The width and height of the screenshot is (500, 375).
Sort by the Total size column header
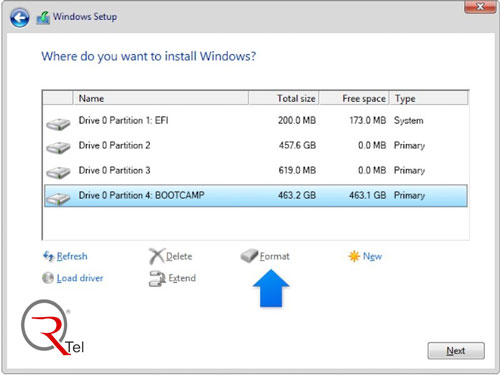coord(284,98)
